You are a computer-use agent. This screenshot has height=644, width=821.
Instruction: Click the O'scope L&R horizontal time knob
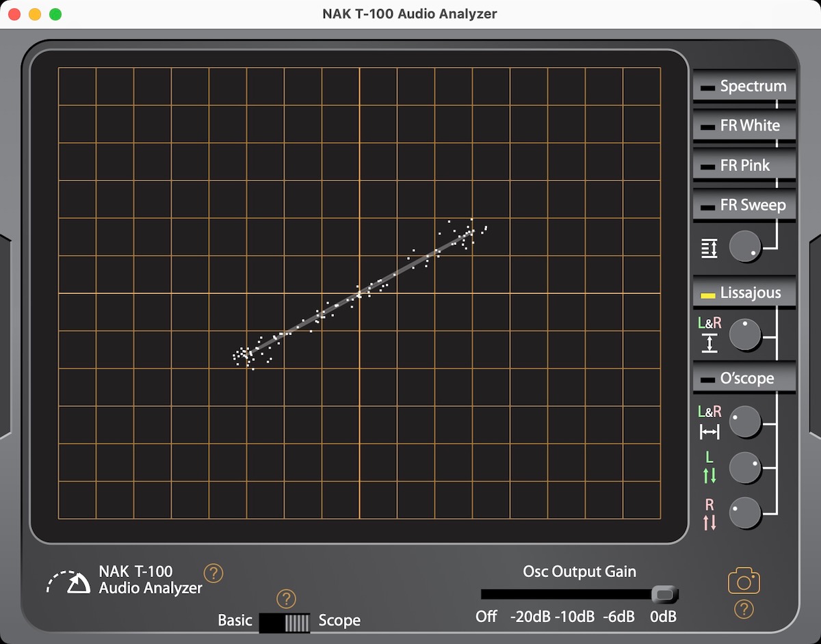point(745,422)
